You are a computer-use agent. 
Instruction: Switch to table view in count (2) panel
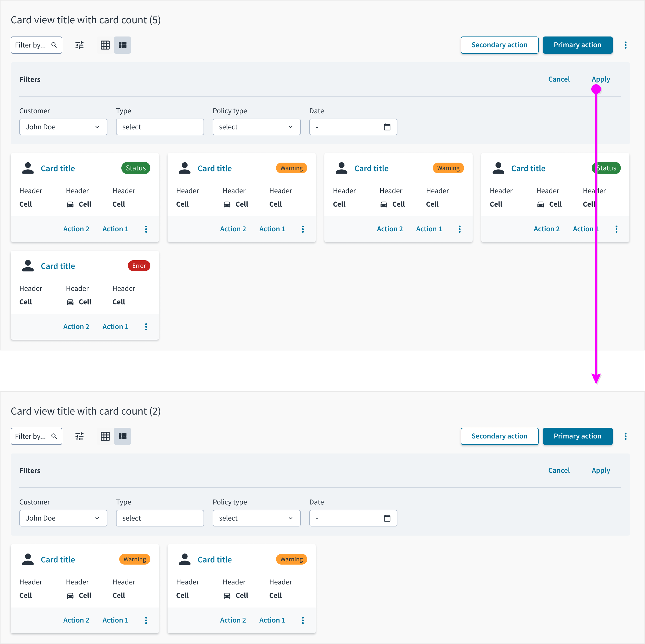click(x=105, y=436)
